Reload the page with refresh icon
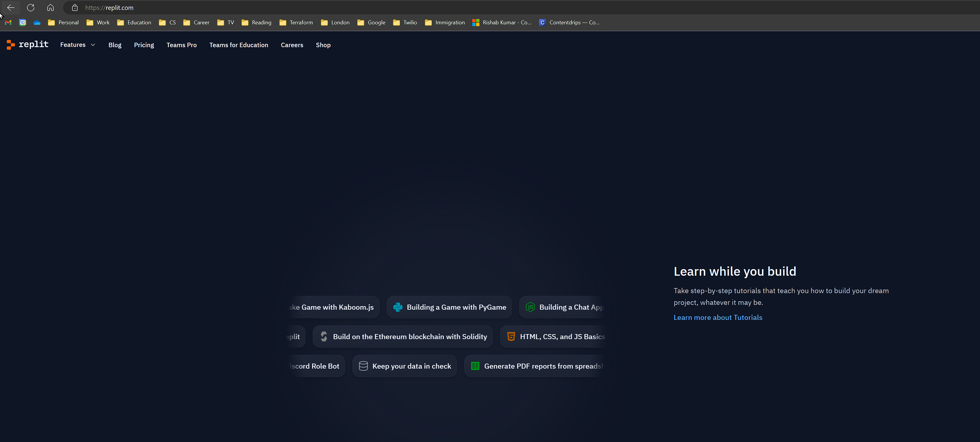The width and height of the screenshot is (980, 442). [31, 8]
